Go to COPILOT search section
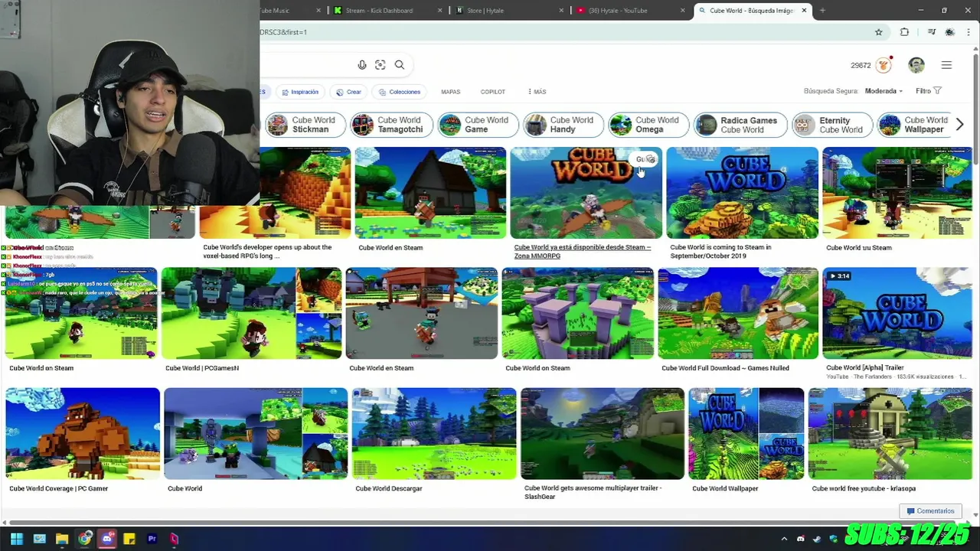 [x=492, y=92]
